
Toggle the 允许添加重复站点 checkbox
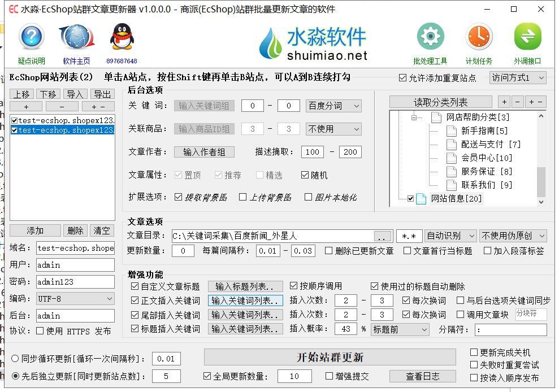coord(403,79)
